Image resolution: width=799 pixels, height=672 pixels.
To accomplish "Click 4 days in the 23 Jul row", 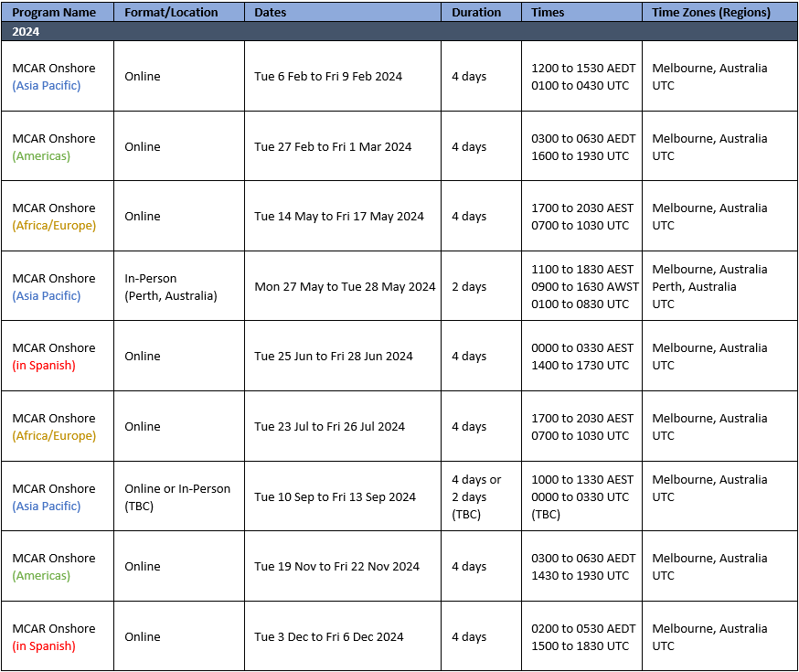I will (469, 426).
